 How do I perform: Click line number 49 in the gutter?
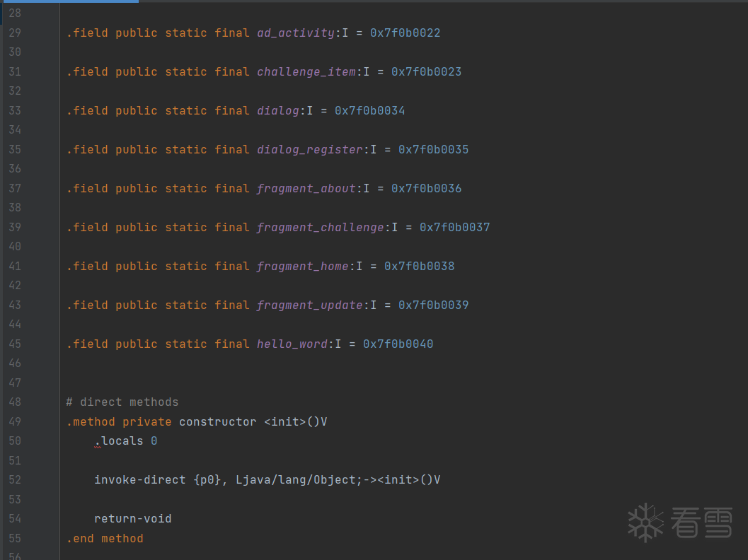click(15, 422)
